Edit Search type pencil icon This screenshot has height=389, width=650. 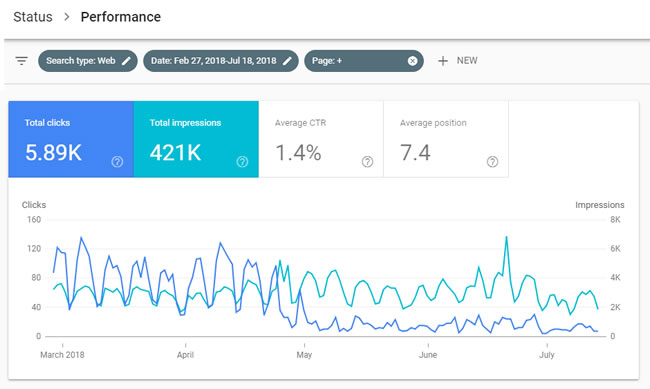[x=126, y=61]
